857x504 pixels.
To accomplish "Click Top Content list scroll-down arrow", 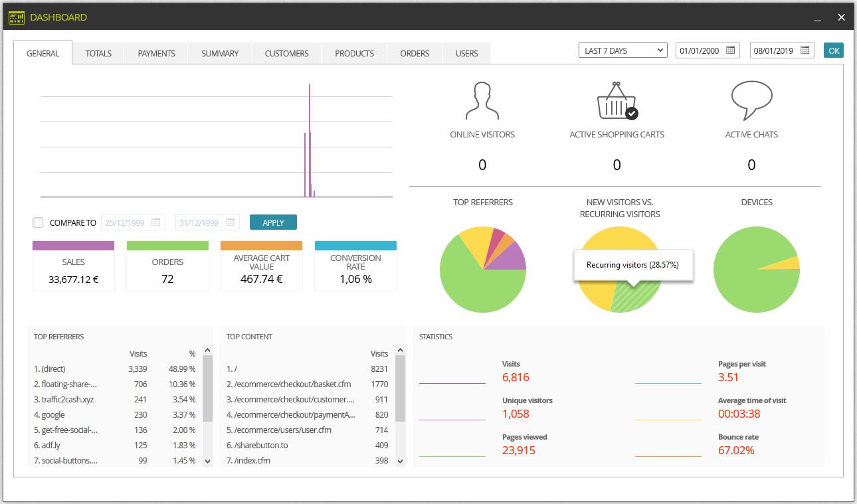I will click(400, 461).
